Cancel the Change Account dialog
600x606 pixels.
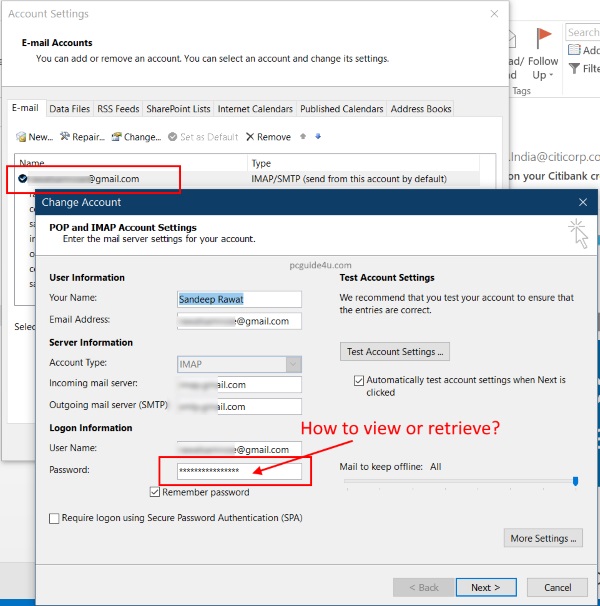pyautogui.click(x=557, y=587)
